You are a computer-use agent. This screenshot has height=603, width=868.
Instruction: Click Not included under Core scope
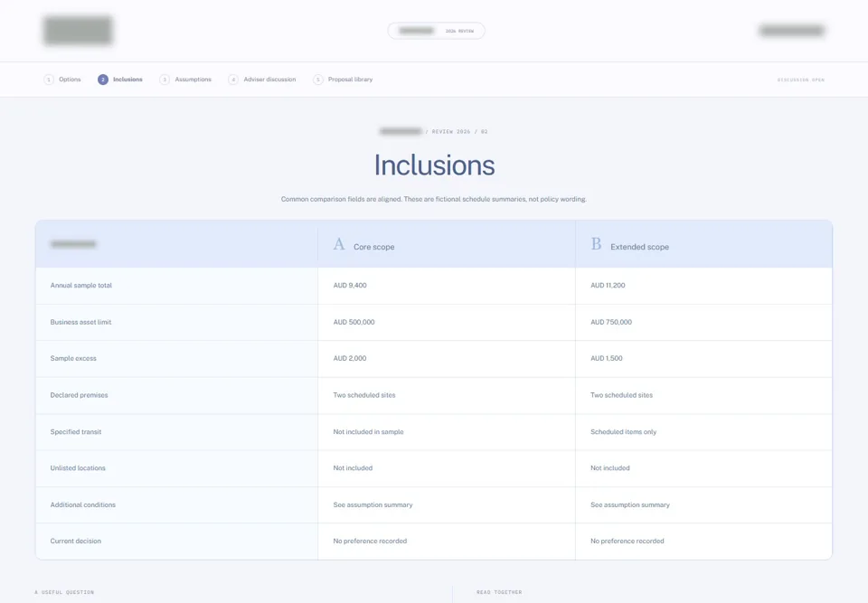point(353,468)
